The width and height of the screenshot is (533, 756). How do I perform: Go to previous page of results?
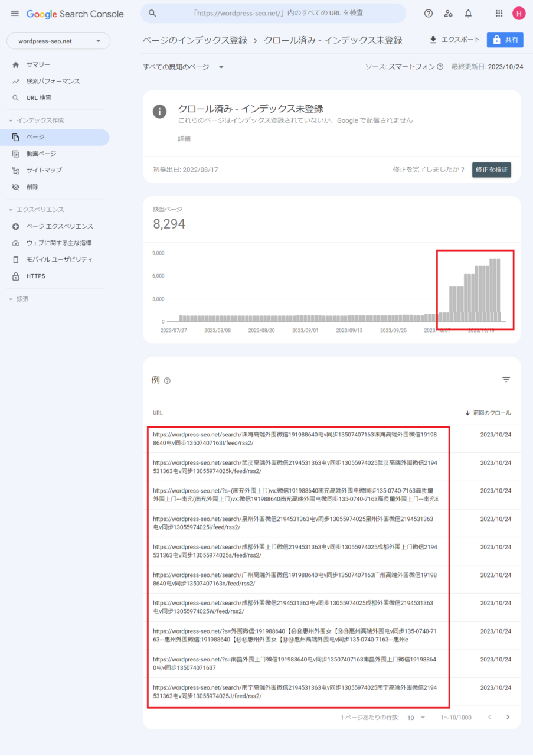(489, 717)
